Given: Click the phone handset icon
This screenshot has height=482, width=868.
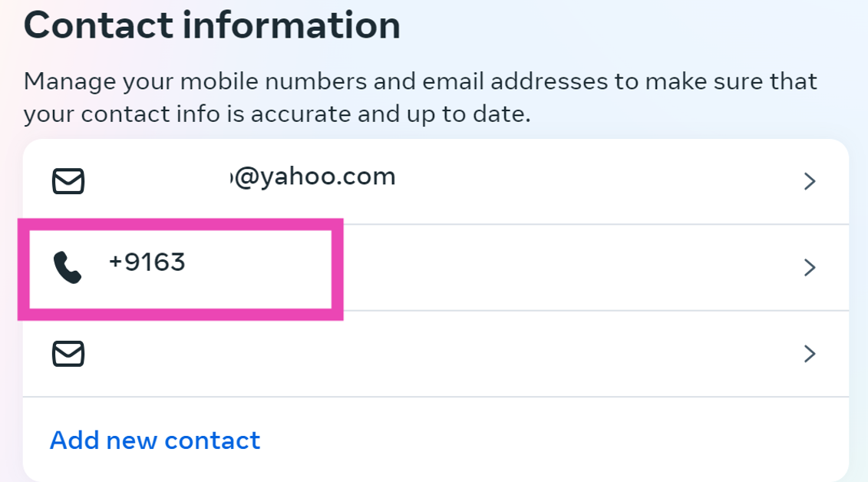Looking at the screenshot, I should [x=68, y=268].
